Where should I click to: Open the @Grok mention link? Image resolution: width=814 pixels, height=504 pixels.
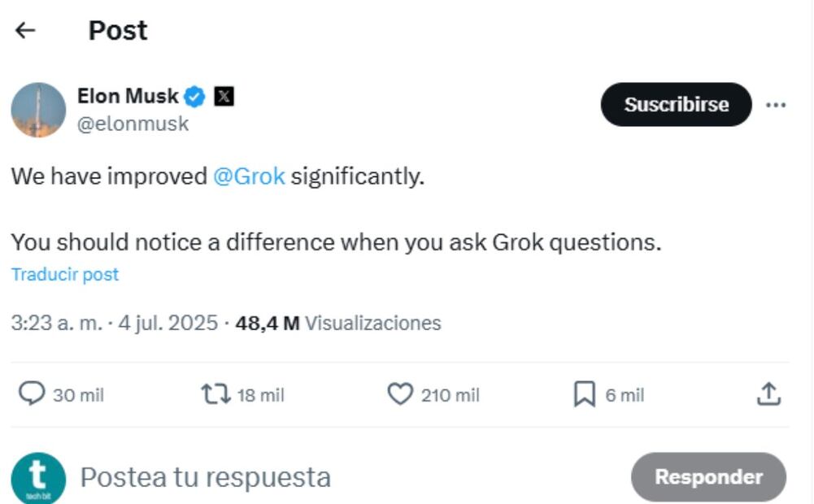[249, 176]
